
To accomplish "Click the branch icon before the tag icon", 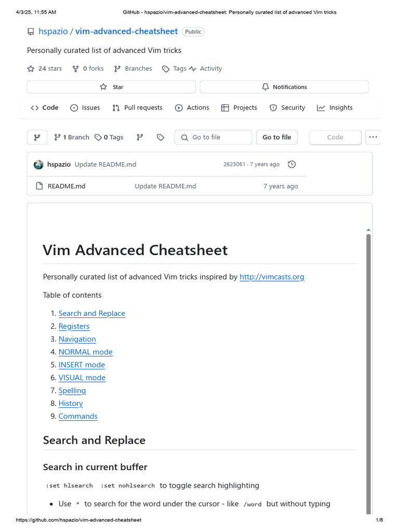I will point(140,137).
